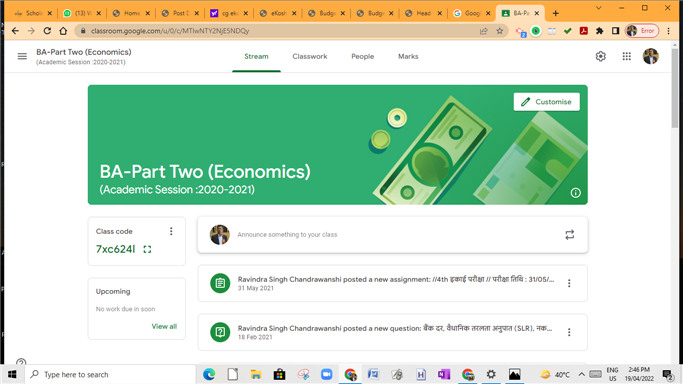This screenshot has width=683, height=384.
Task: Click View all upcoming work
Action: pyautogui.click(x=164, y=326)
